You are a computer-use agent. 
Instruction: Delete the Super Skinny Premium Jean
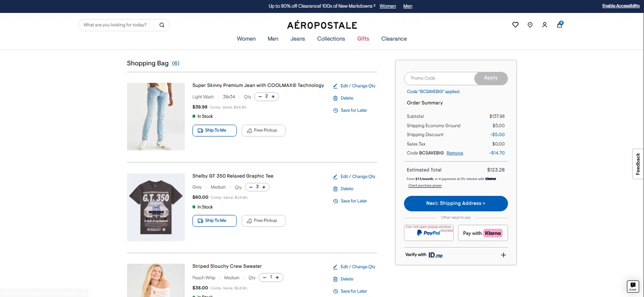click(x=343, y=98)
